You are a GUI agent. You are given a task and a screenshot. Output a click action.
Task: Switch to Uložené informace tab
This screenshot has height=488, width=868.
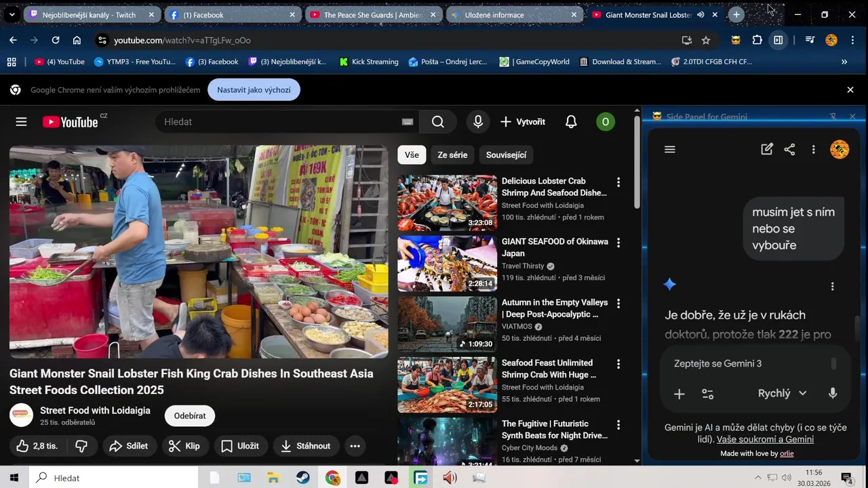click(514, 14)
